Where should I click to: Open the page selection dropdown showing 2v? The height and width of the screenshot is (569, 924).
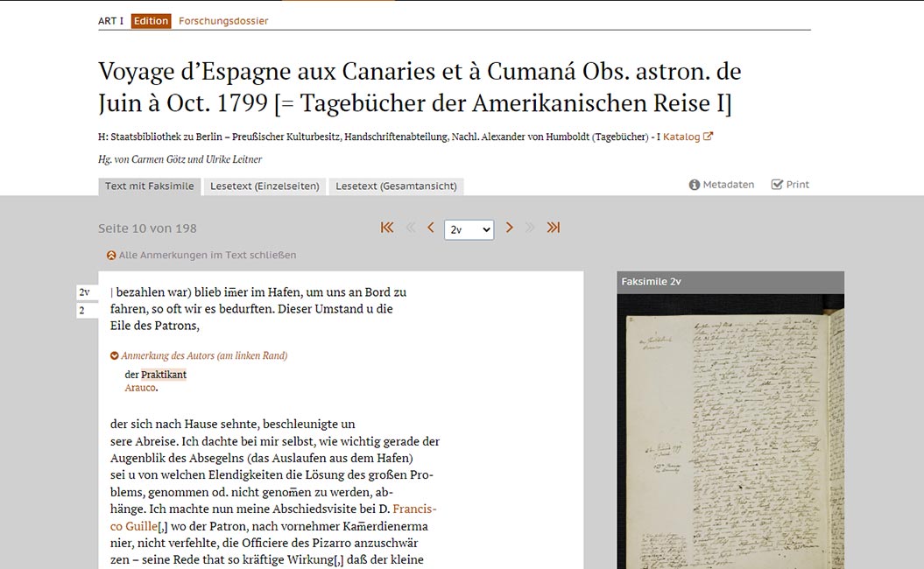tap(469, 228)
